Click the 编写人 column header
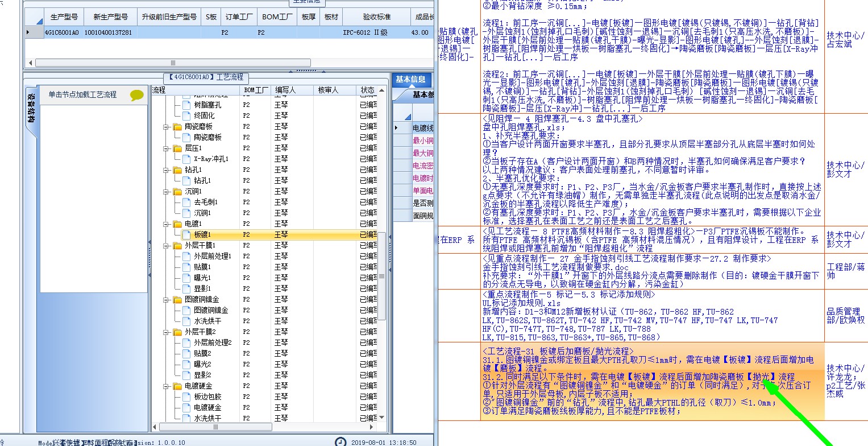 pos(292,90)
